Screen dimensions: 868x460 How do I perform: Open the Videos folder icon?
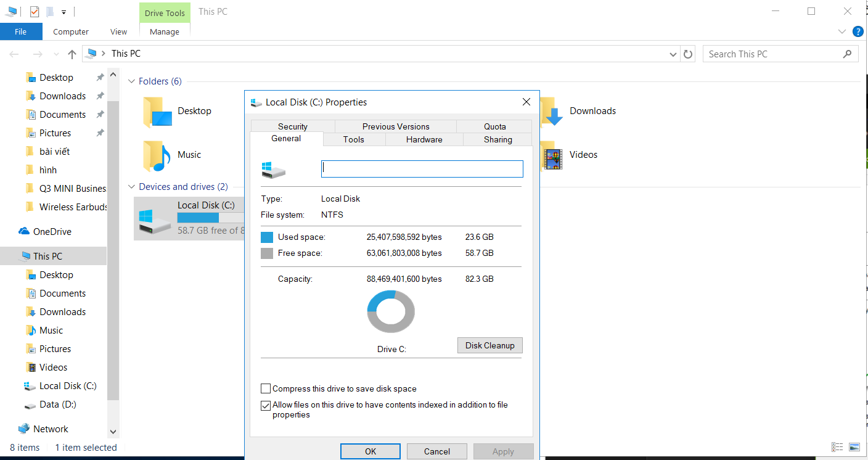click(552, 155)
